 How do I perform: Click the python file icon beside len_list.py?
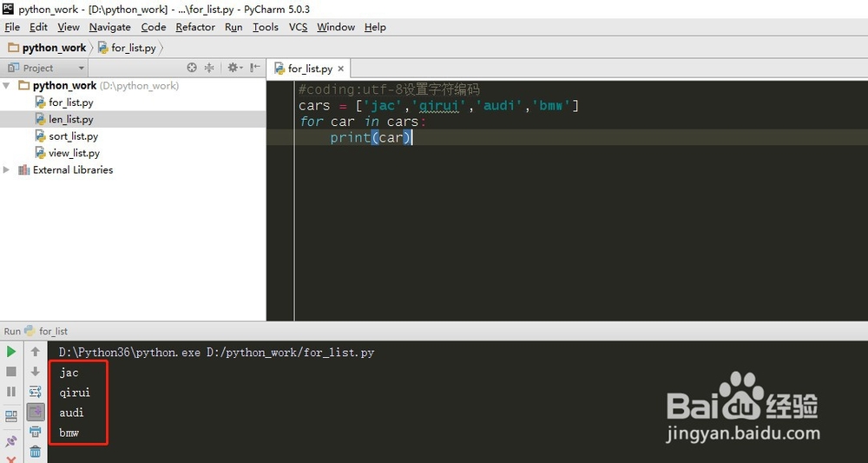(40, 119)
